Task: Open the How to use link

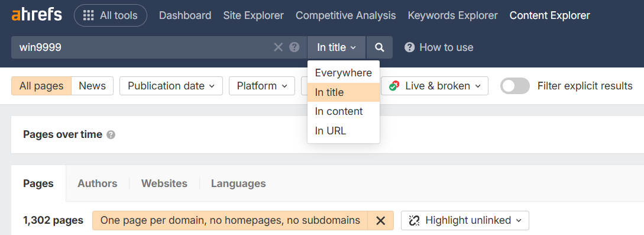Action: [439, 47]
